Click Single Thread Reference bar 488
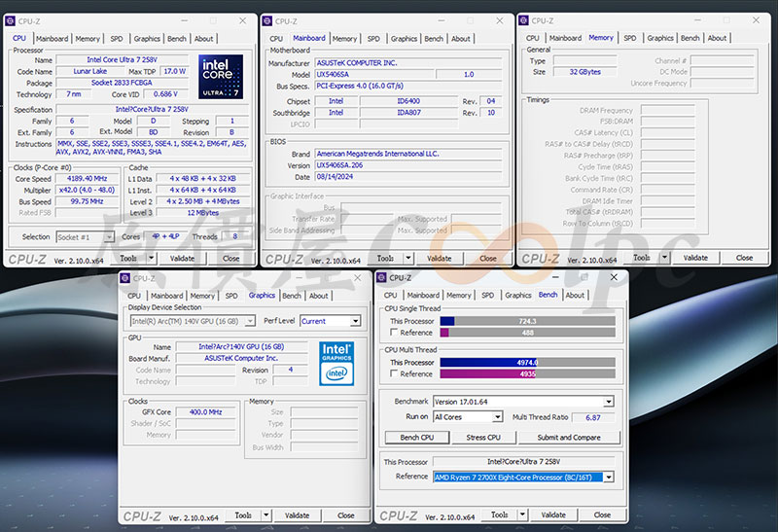Screen dimensions: 778x532 [x=527, y=333]
